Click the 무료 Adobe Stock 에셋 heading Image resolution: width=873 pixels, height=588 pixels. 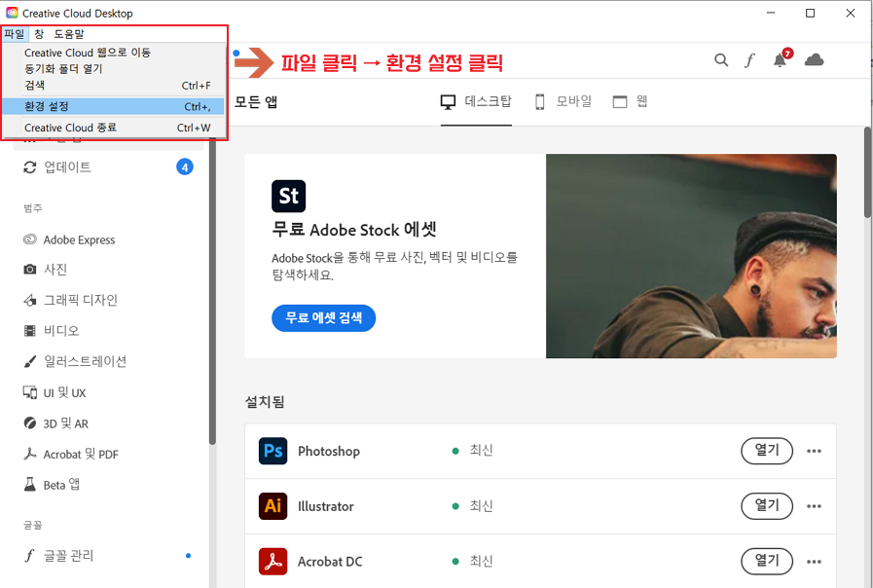point(354,230)
